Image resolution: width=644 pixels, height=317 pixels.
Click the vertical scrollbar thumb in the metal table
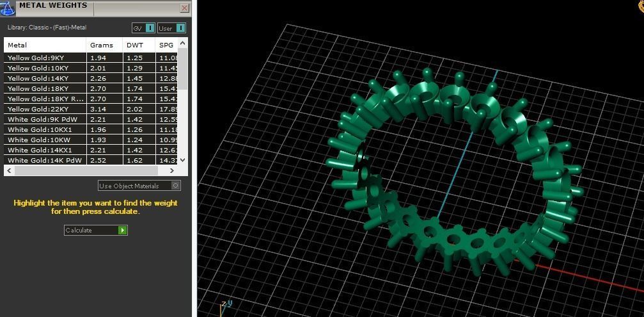pos(183,69)
